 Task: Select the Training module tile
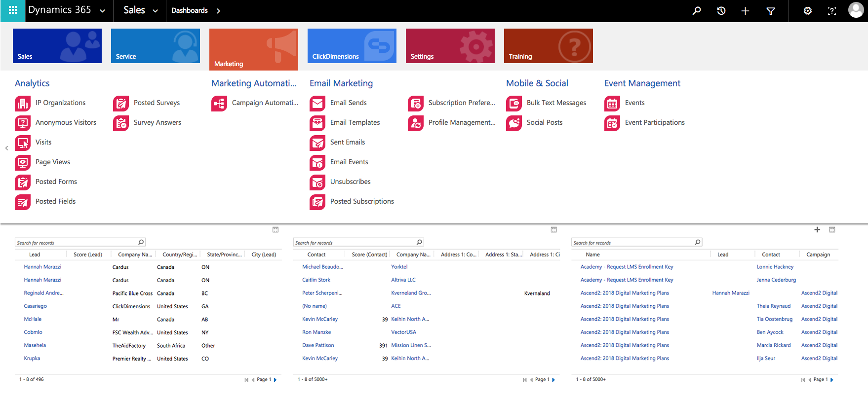point(549,46)
